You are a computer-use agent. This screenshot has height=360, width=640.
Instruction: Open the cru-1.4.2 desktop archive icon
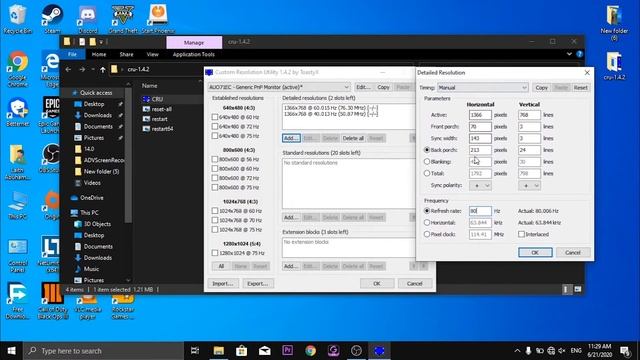[x=614, y=65]
